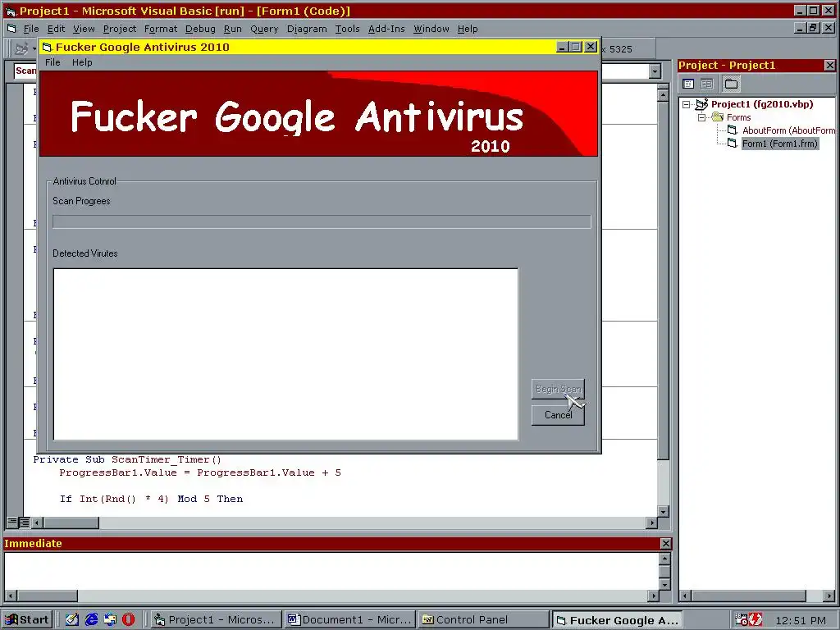This screenshot has height=630, width=840.
Task: Open the Window menu
Action: [431, 29]
